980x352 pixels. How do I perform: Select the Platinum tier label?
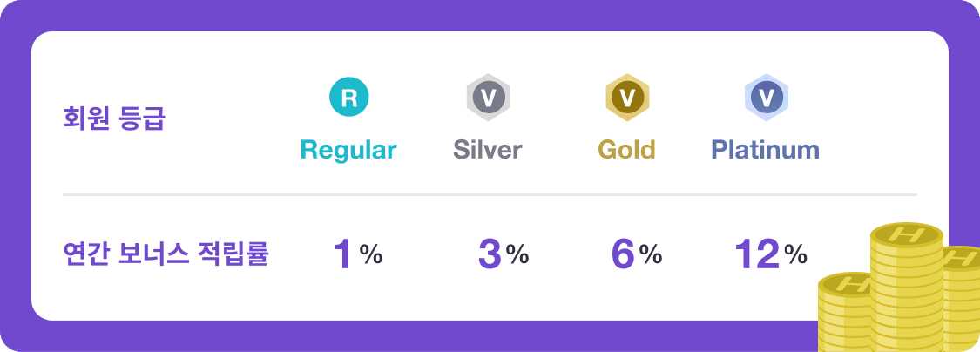coord(766,150)
